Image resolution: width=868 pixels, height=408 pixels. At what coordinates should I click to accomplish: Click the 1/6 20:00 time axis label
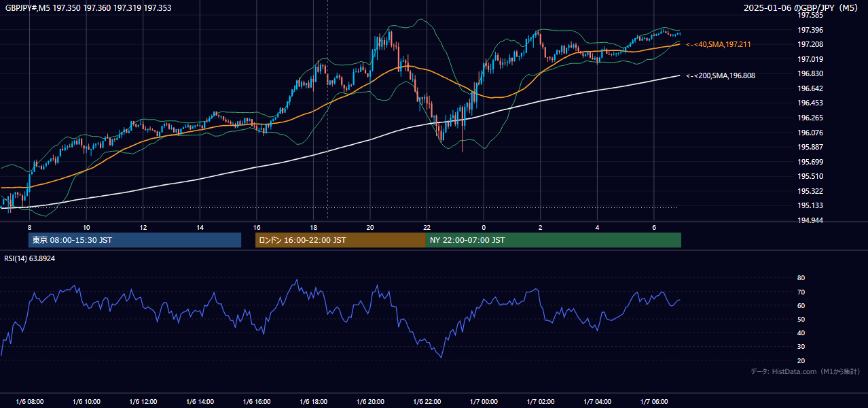(x=370, y=401)
